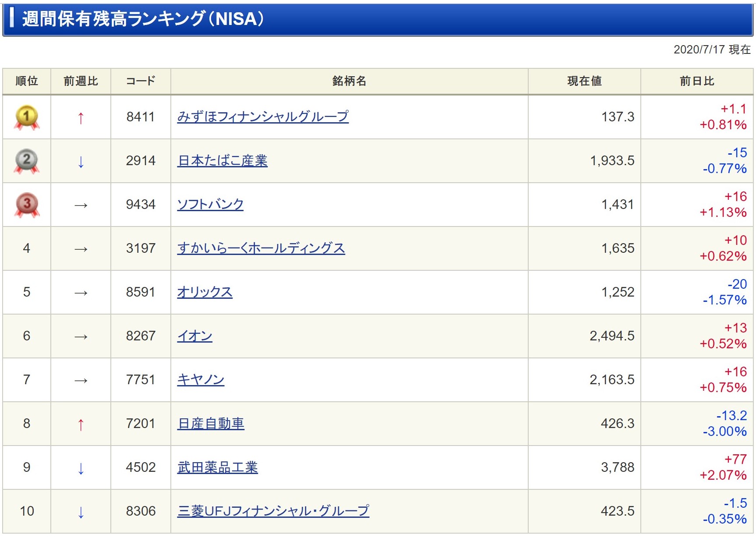Select stock code 3197
Image resolution: width=756 pixels, height=545 pixels.
pos(141,248)
